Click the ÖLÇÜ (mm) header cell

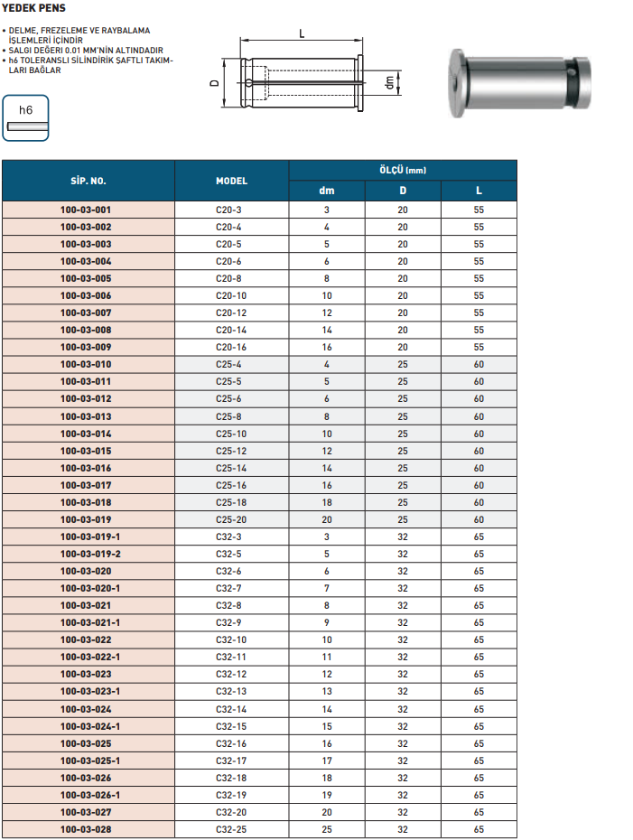[403, 170]
